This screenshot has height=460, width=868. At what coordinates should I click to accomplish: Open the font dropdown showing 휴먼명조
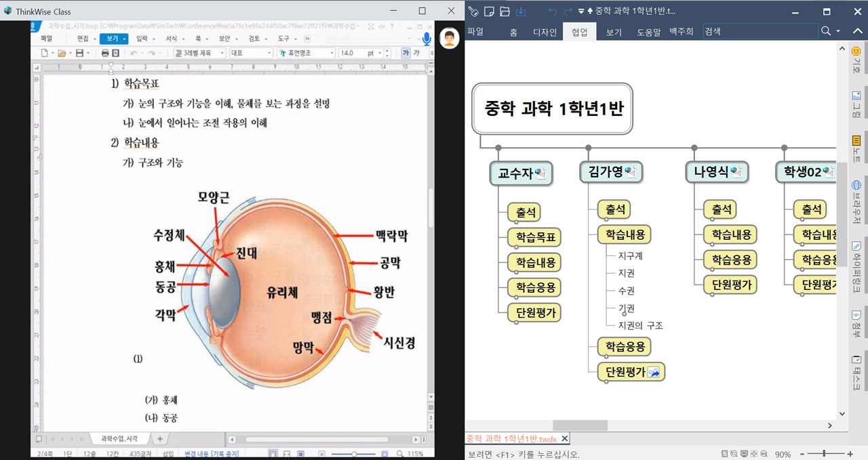point(307,53)
